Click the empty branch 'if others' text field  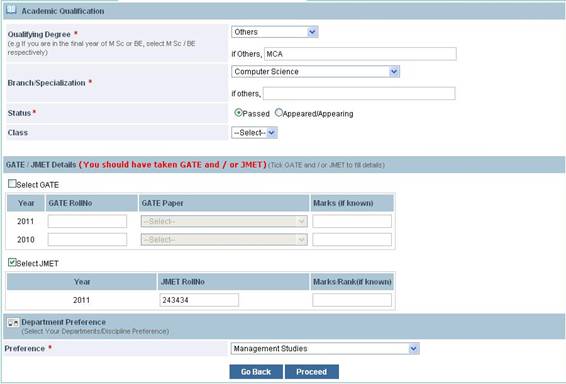(359, 93)
